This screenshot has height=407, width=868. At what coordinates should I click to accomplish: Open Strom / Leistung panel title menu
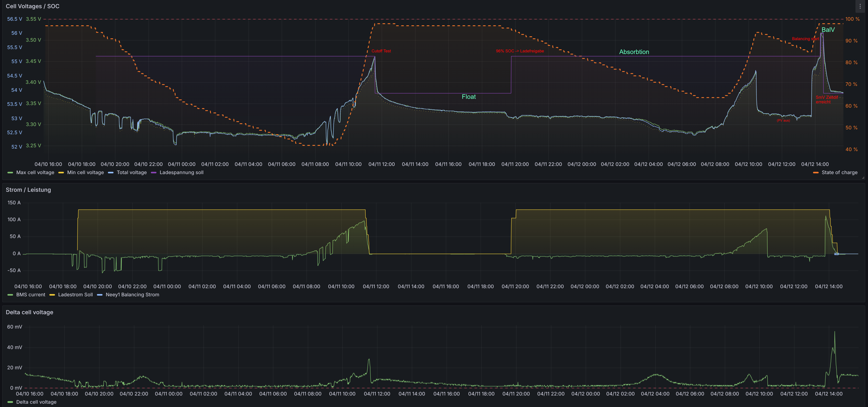[x=28, y=190]
